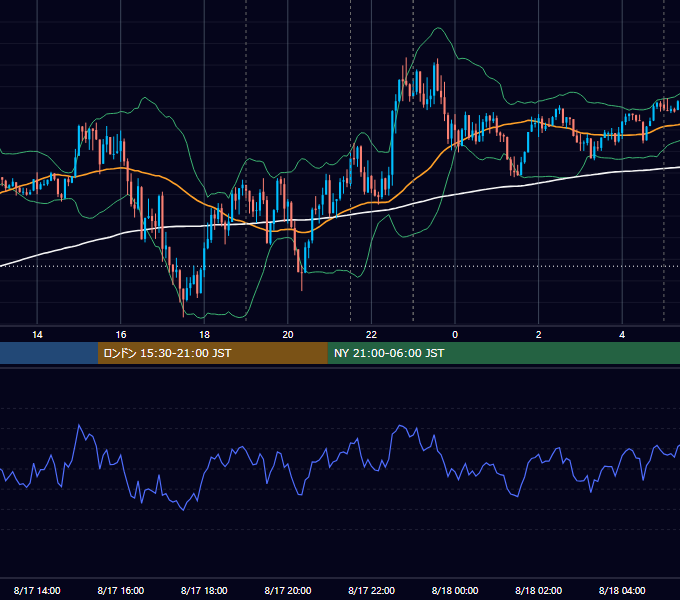Click the blue session band before London
Viewport: 680px width, 600px height.
[x=49, y=353]
